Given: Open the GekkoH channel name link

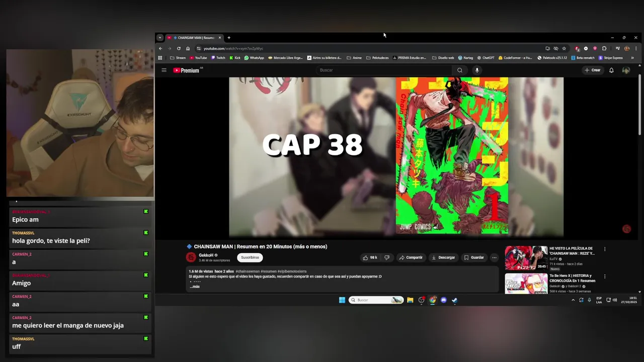Looking at the screenshot, I should (x=206, y=255).
